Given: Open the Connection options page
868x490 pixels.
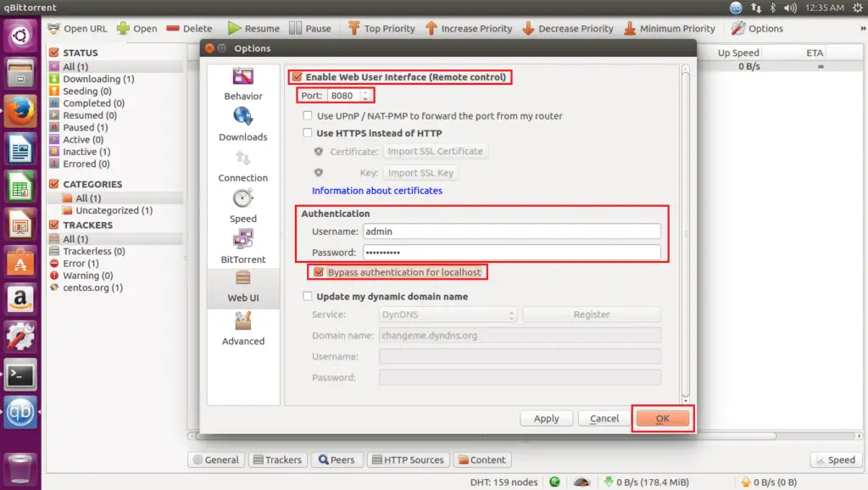Looking at the screenshot, I should (x=243, y=166).
